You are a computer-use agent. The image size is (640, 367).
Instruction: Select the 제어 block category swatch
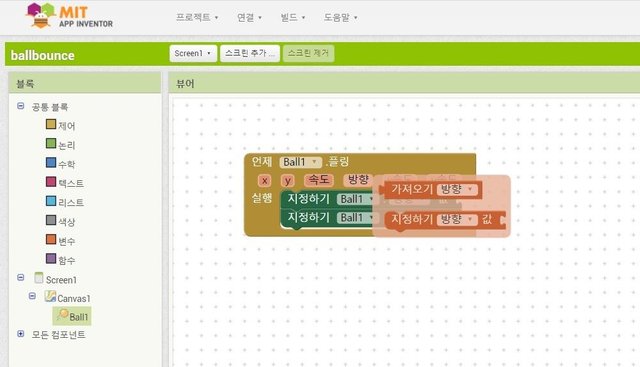(x=51, y=124)
